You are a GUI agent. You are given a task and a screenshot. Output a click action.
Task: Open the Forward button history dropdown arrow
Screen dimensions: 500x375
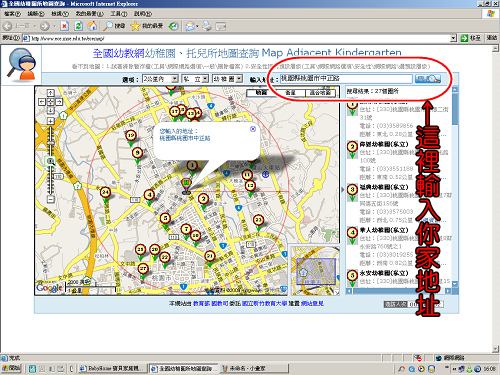click(54, 26)
